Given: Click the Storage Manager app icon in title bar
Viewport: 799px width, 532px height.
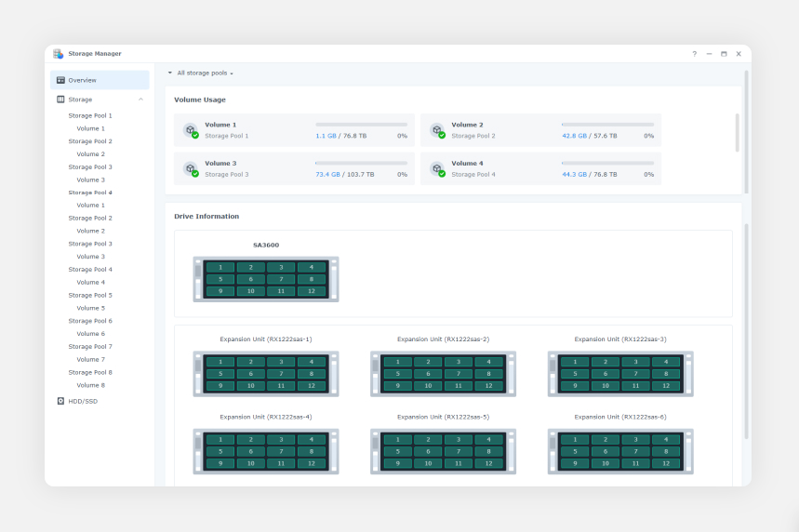Looking at the screenshot, I should tap(58, 54).
